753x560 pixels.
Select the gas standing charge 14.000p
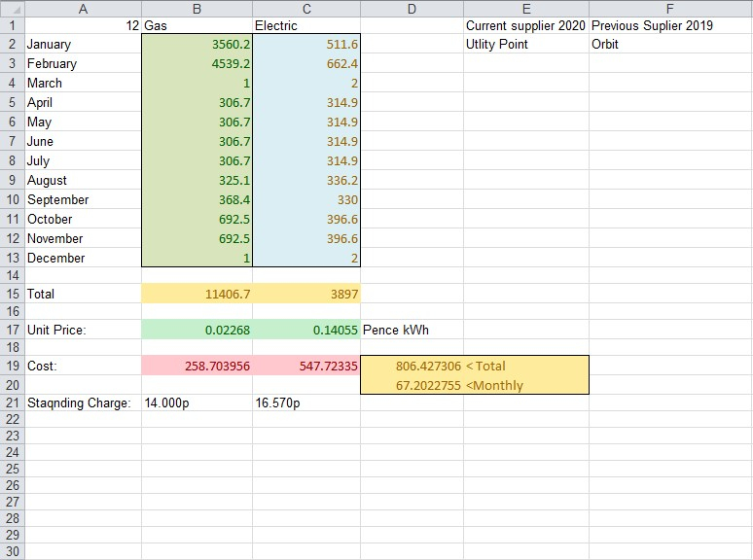(x=197, y=402)
